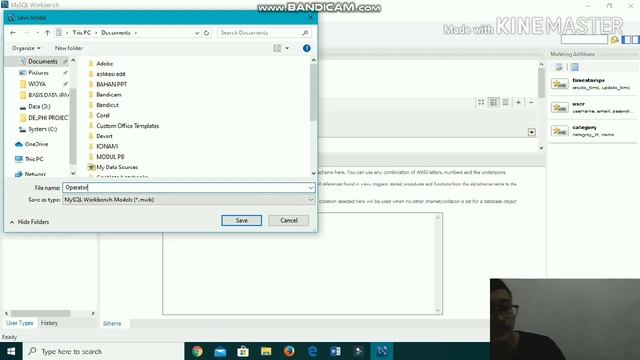Click the Forward navigation arrow
Screen dimensions: 640x360
tap(26, 33)
